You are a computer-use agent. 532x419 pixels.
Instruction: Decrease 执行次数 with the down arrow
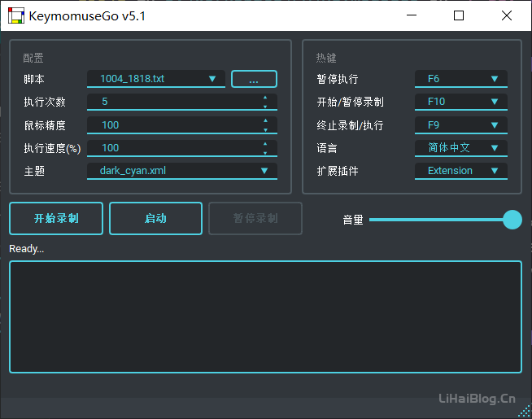pos(265,107)
